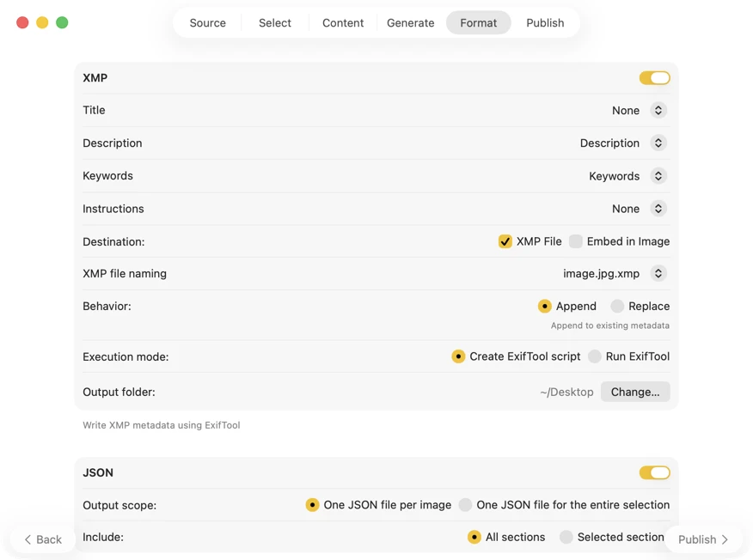
Task: Disable the XMP section toggle
Action: point(654,78)
